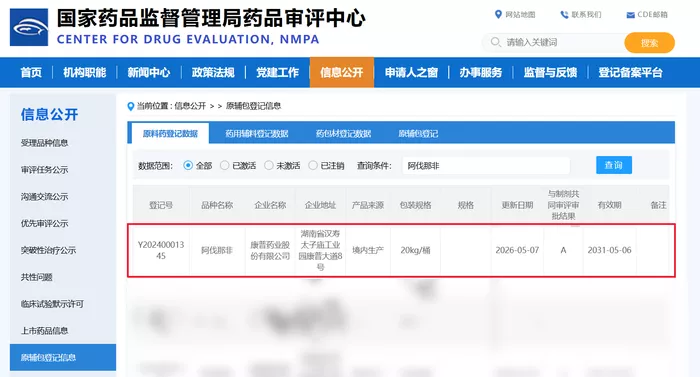The image size is (700, 377).
Task: Click the current location pin icon
Action: point(130,106)
